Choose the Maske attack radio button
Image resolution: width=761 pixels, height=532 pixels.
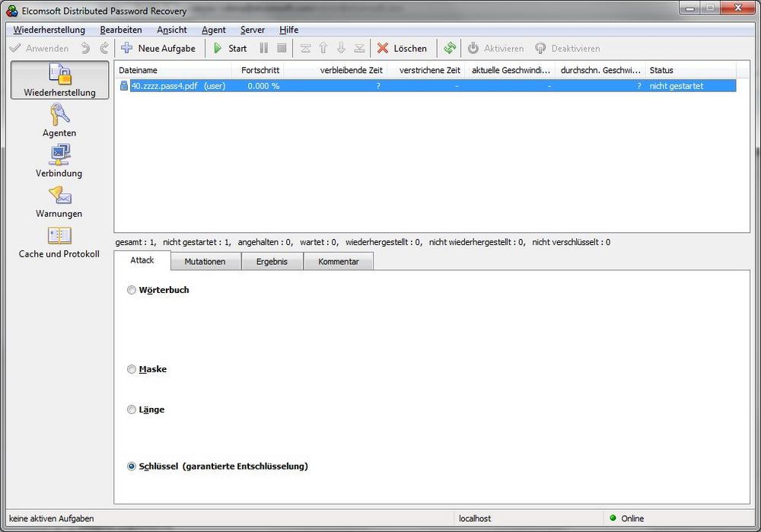[132, 369]
